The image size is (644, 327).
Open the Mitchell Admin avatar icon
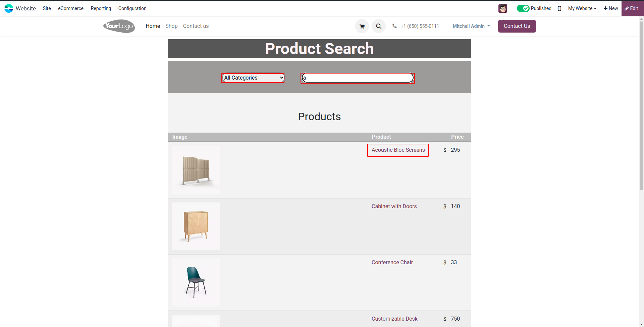point(502,8)
